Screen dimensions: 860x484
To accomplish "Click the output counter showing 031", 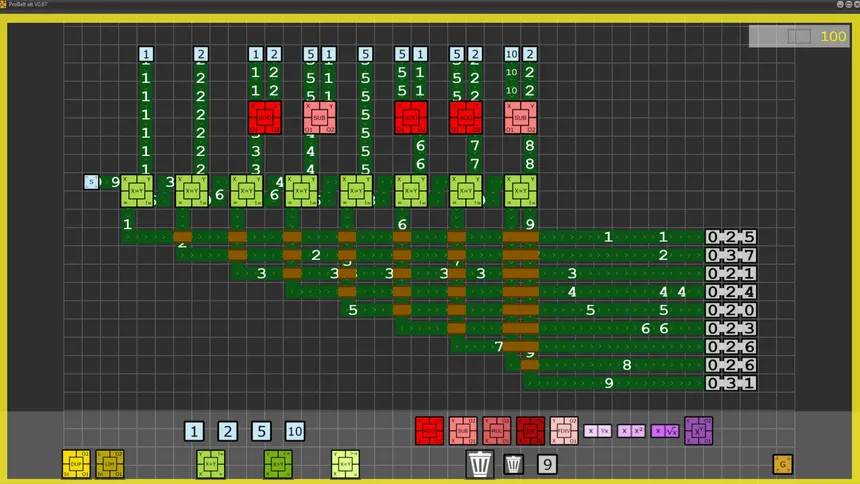I will (730, 383).
